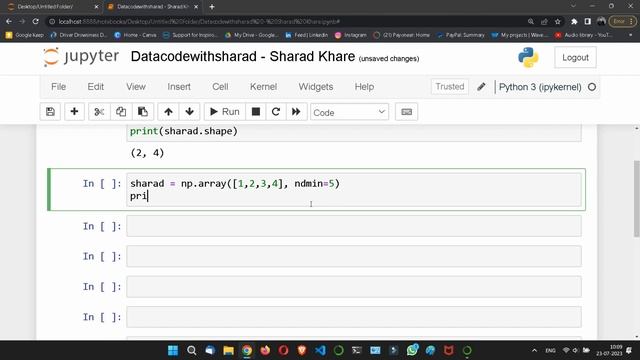Open the Help menu
The image size is (640, 360).
coord(364,87)
